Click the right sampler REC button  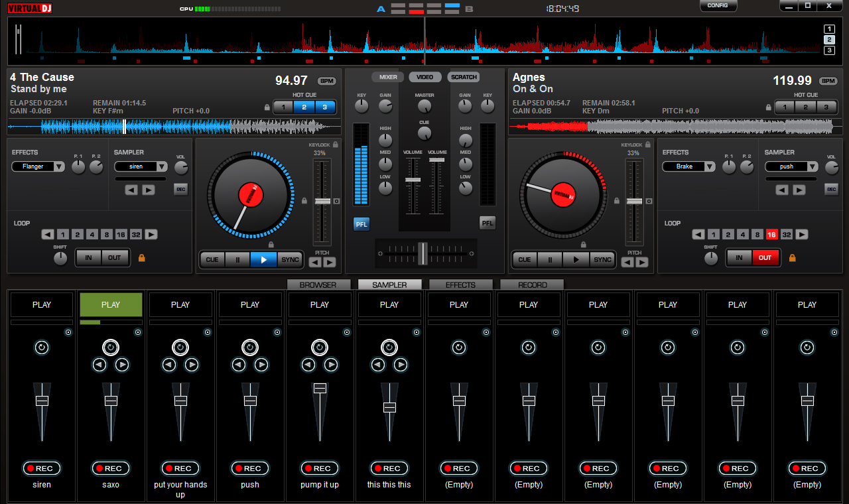831,190
